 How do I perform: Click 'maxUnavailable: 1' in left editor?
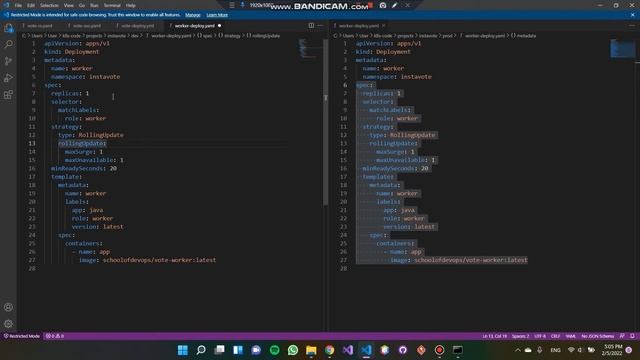[94, 160]
